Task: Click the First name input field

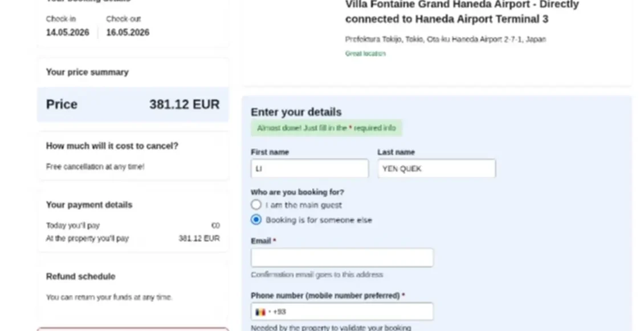Action: pyautogui.click(x=309, y=168)
